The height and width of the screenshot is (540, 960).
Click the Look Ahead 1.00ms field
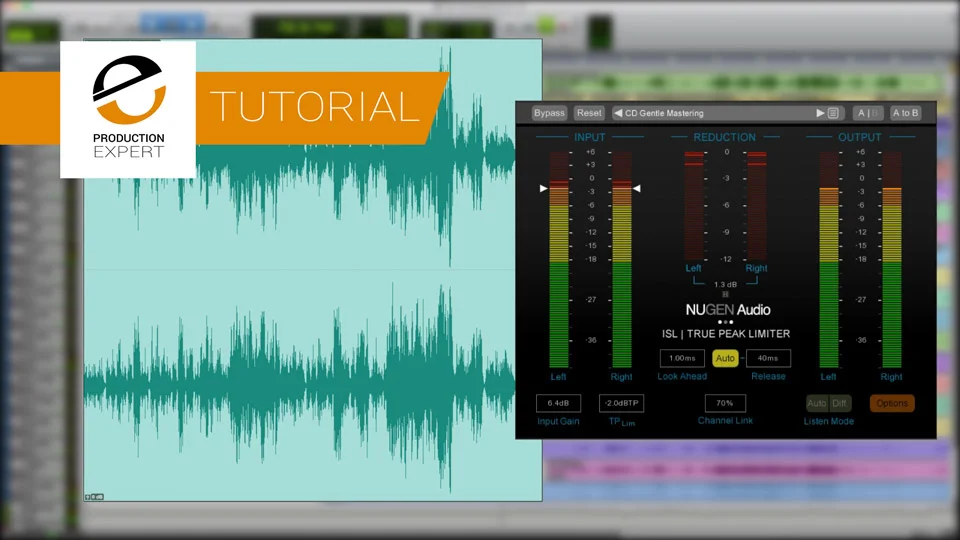(682, 358)
